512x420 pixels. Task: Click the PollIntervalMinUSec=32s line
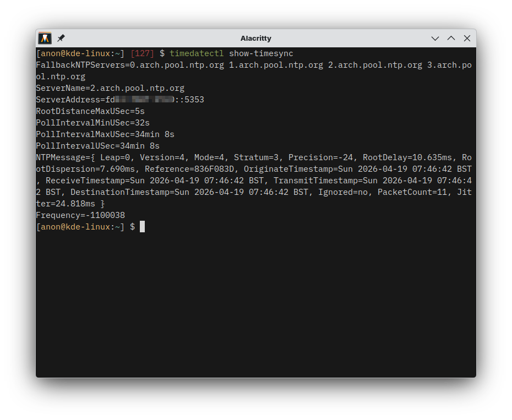pyautogui.click(x=92, y=123)
